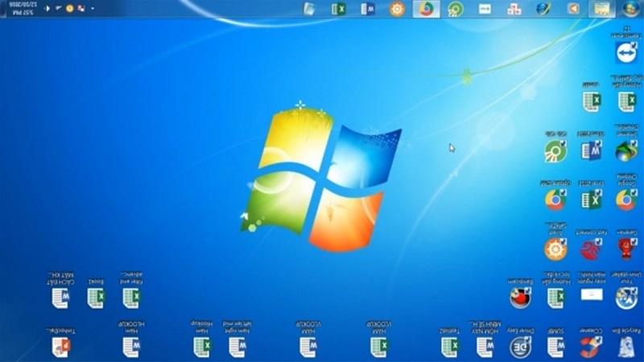644x362 pixels.
Task: Click the Show desktop strip past the clock
Action: coord(3,9)
